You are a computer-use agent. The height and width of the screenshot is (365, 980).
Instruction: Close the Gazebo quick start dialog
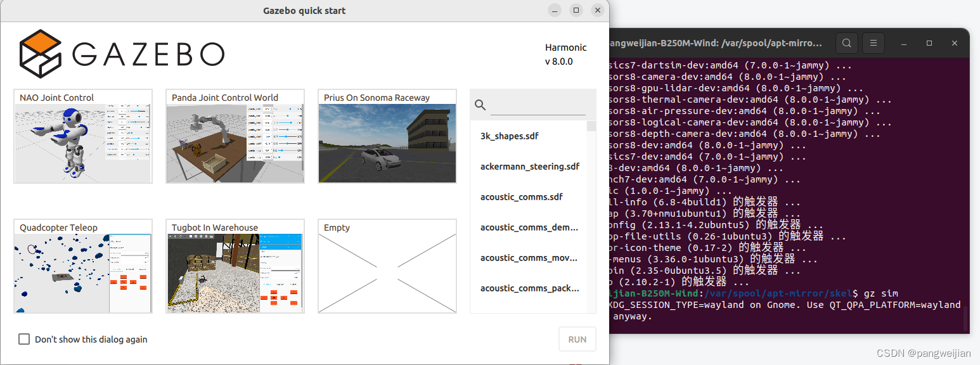point(598,10)
